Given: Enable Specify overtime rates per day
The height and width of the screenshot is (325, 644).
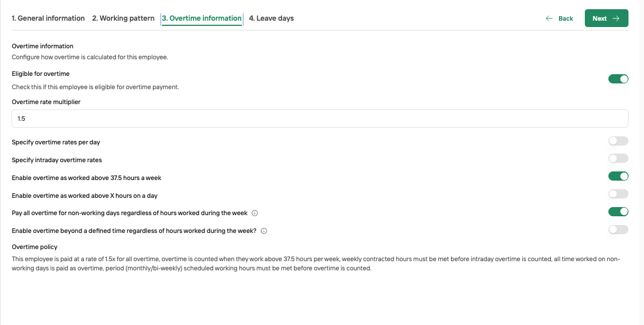Looking at the screenshot, I should click(x=618, y=141).
